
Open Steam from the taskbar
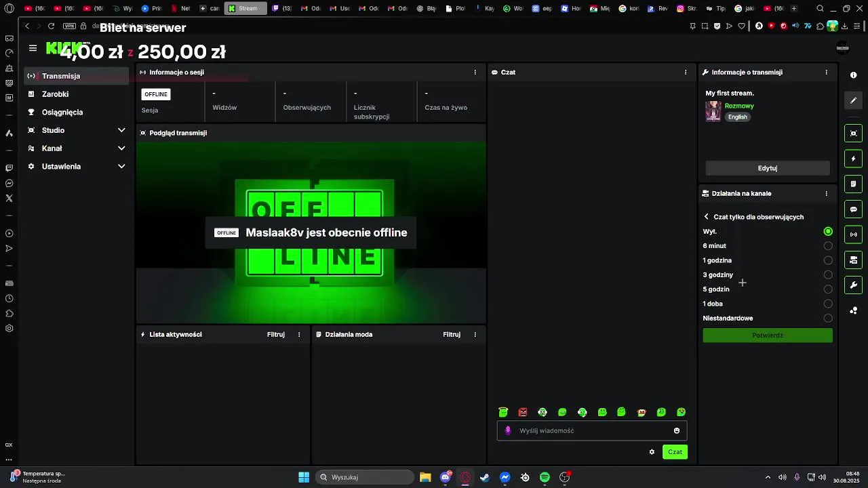point(485,477)
